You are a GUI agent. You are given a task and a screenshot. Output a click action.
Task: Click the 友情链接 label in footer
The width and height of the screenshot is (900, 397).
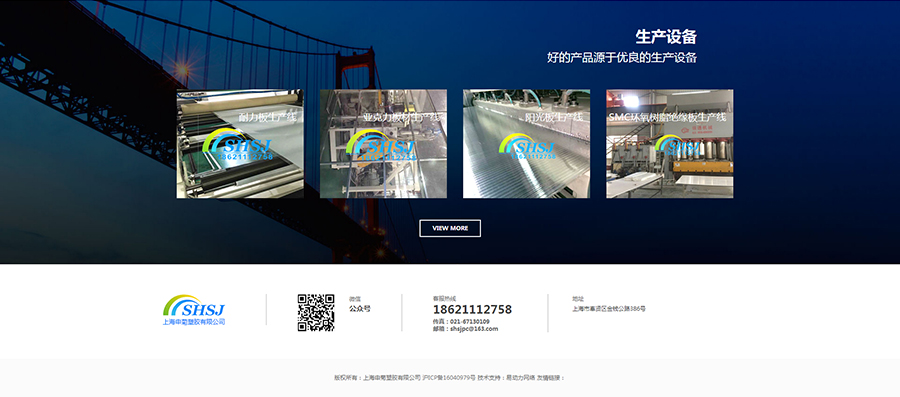(x=551, y=378)
